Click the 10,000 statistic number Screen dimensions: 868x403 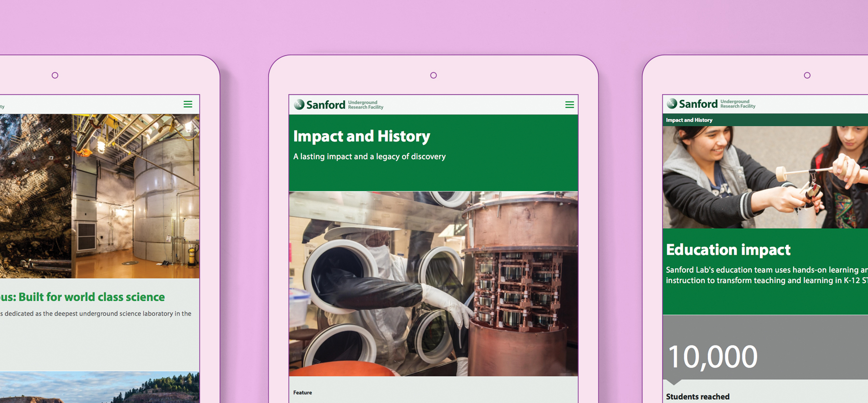[x=712, y=357]
